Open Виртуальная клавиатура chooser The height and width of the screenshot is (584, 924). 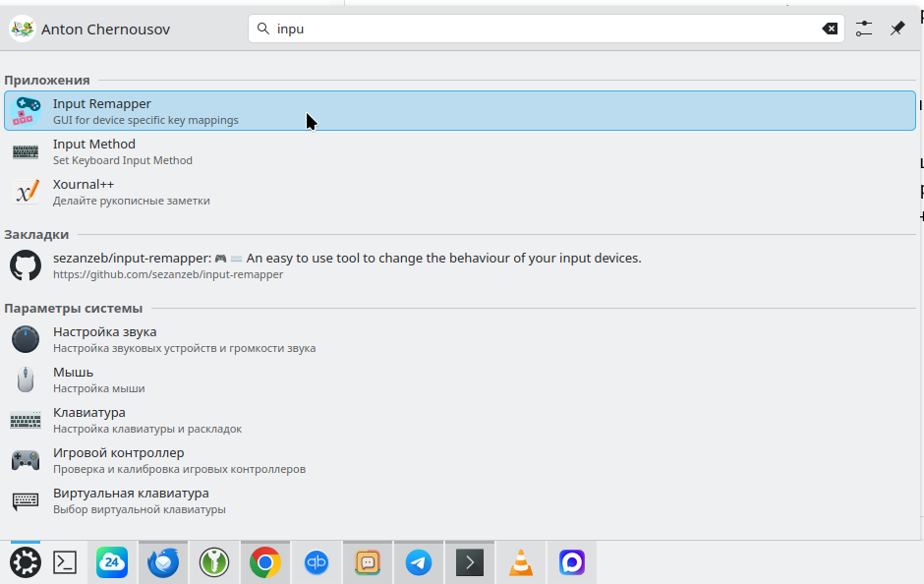(131, 499)
